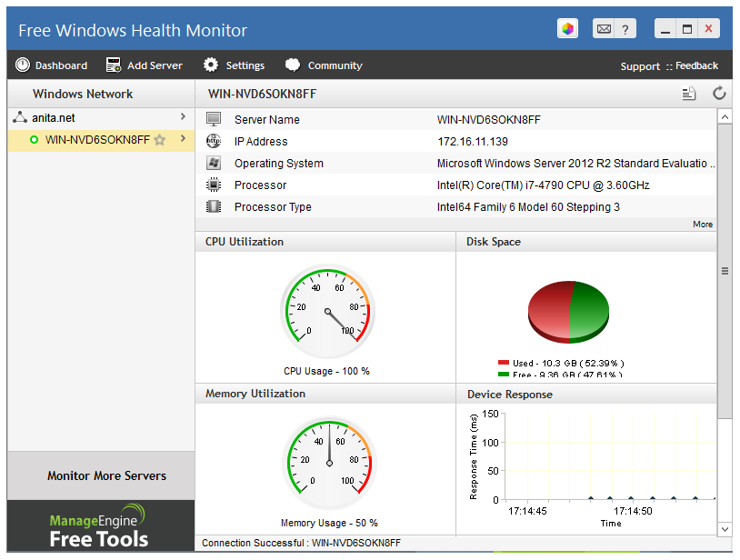Generate a report using the document icon

pyautogui.click(x=687, y=93)
